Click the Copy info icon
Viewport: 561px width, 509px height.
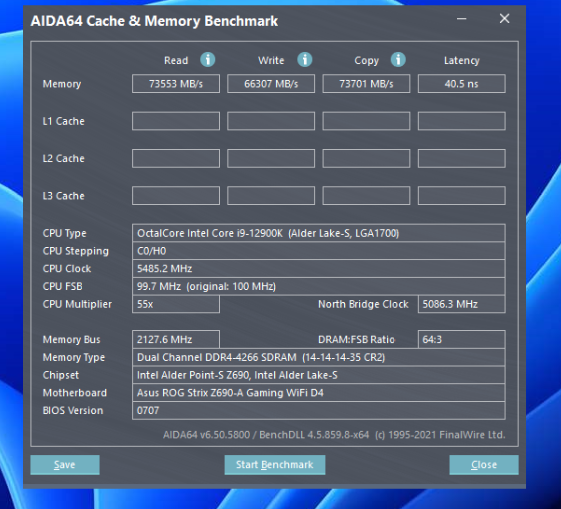point(398,60)
